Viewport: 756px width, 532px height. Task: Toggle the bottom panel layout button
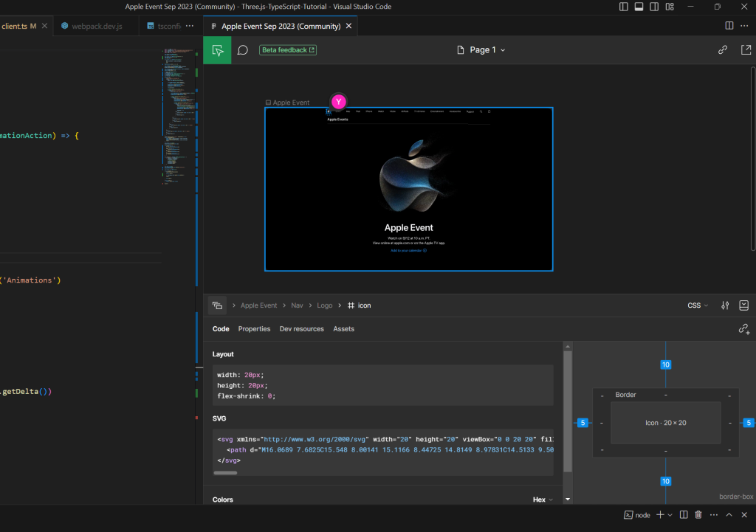tap(639, 7)
